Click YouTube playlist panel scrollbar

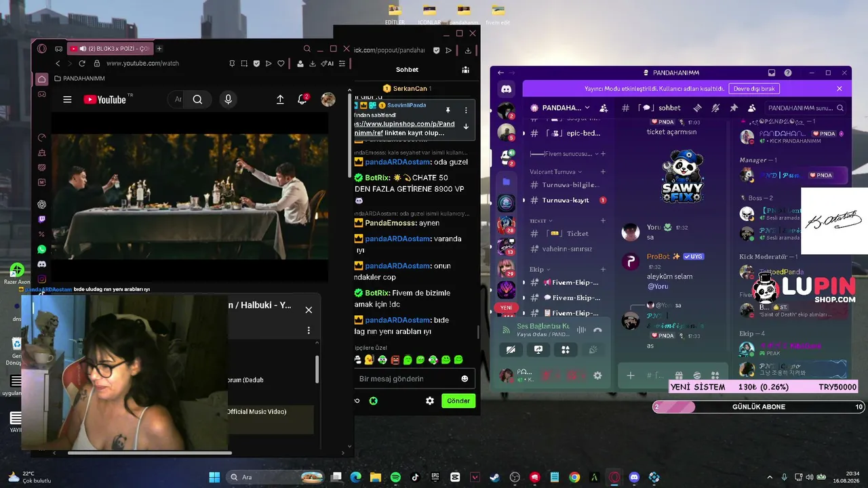point(317,370)
